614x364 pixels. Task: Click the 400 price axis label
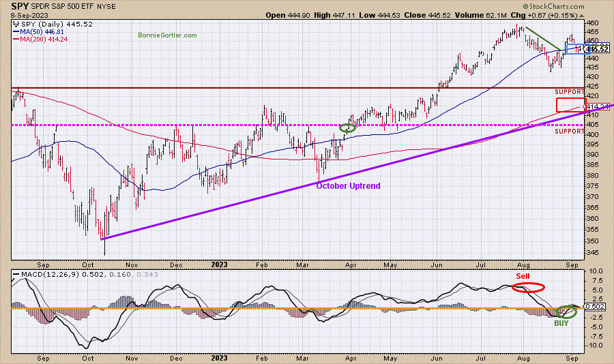[593, 135]
